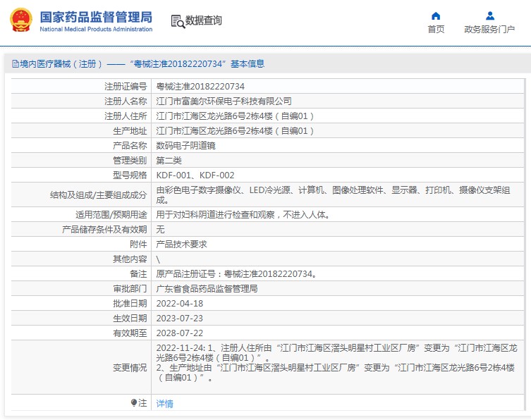Click the 变更情况 label
Screen dimensions: 531x420
(130, 368)
